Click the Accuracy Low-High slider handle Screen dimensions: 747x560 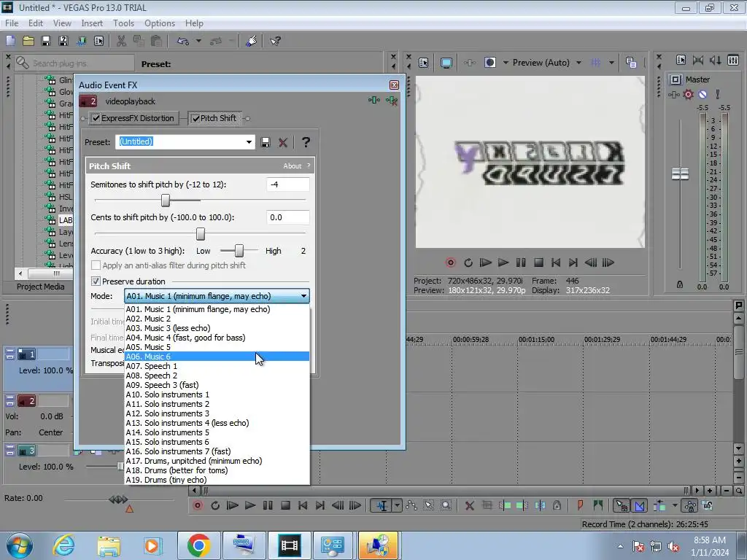(x=239, y=251)
